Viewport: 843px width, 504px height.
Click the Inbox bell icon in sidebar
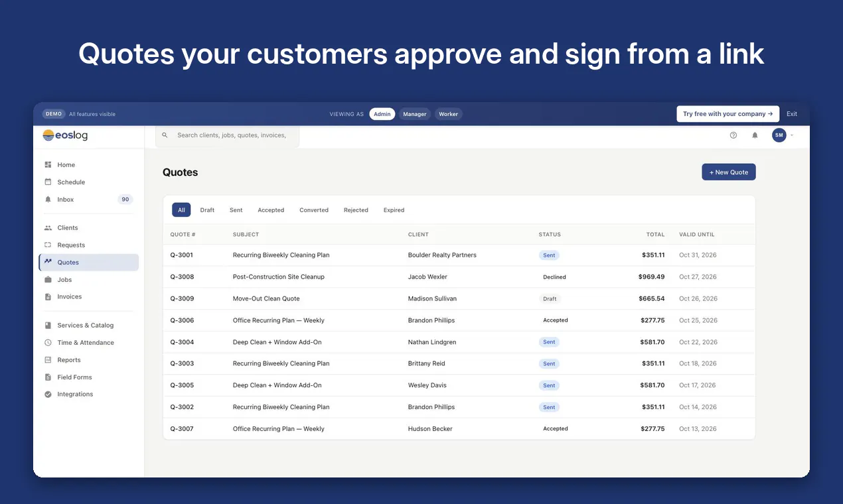coord(48,199)
